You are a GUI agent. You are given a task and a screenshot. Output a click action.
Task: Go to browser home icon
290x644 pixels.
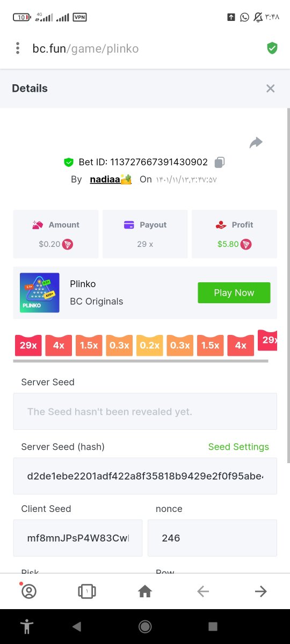click(x=145, y=591)
